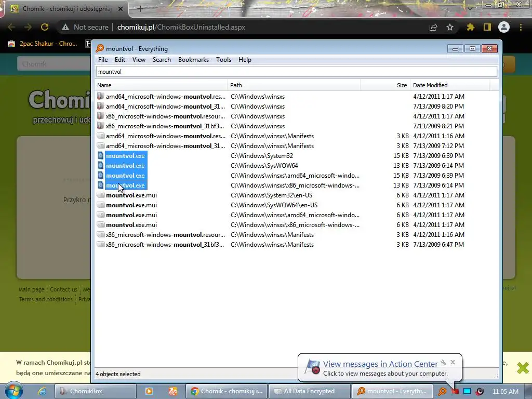Open the Search menu in Everything

coord(162,60)
